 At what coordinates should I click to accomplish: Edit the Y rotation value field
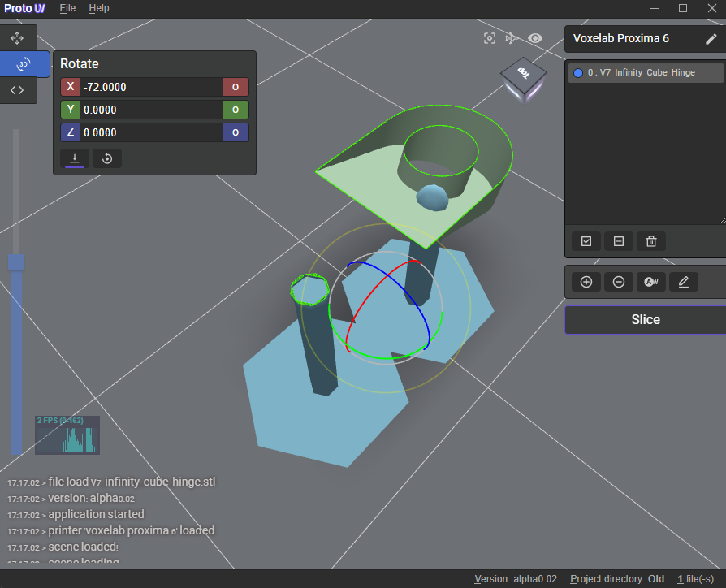(151, 110)
